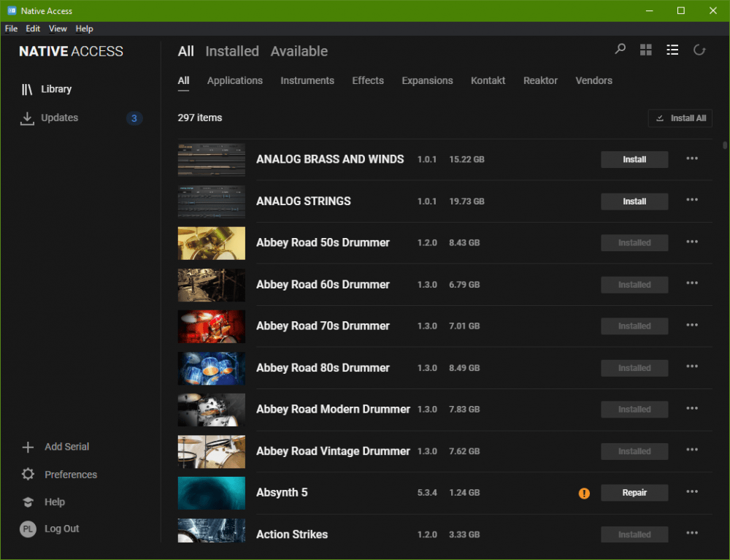The image size is (730, 560).
Task: Click the Help graduation cap icon
Action: (28, 502)
